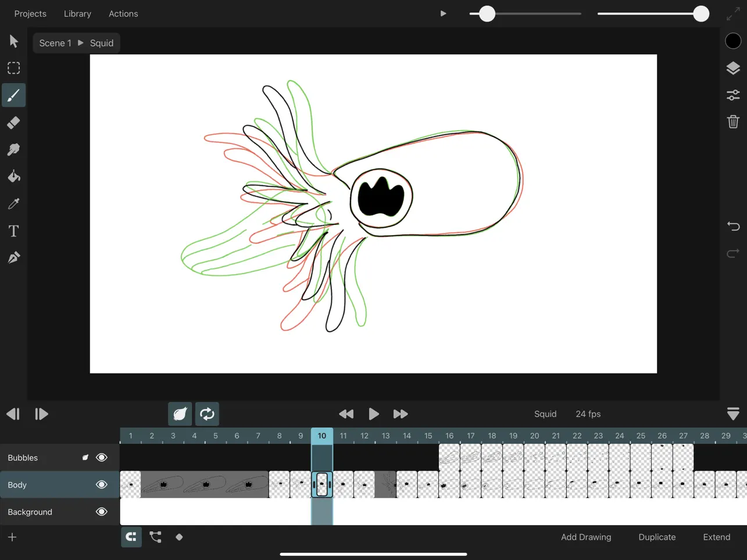Open the Layers panel on the right

tap(732, 68)
